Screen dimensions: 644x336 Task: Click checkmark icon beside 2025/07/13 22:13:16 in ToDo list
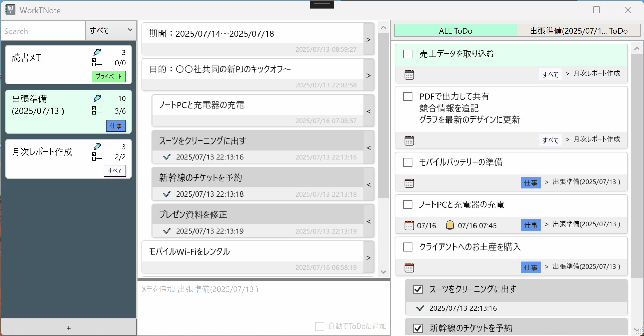420,308
